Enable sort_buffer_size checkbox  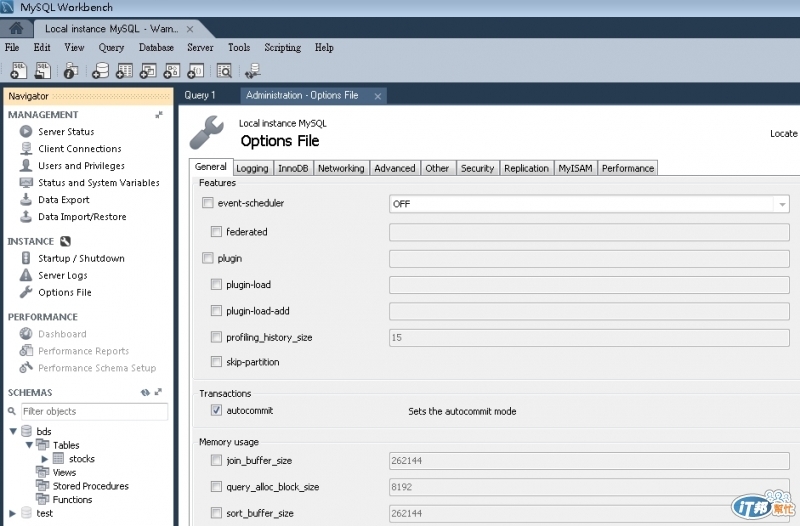pos(216,513)
